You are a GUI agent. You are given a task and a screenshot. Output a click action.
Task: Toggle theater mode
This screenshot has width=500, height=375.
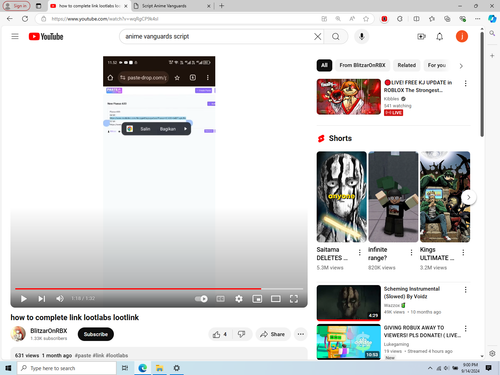275,299
